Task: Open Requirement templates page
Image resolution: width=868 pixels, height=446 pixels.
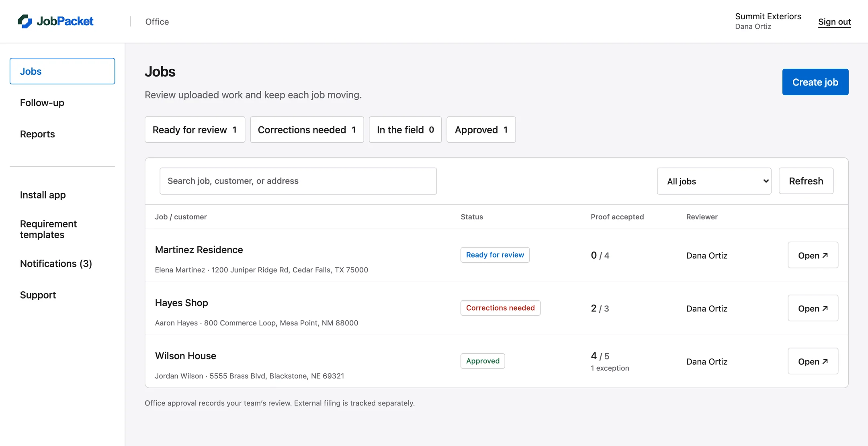Action: click(x=48, y=229)
